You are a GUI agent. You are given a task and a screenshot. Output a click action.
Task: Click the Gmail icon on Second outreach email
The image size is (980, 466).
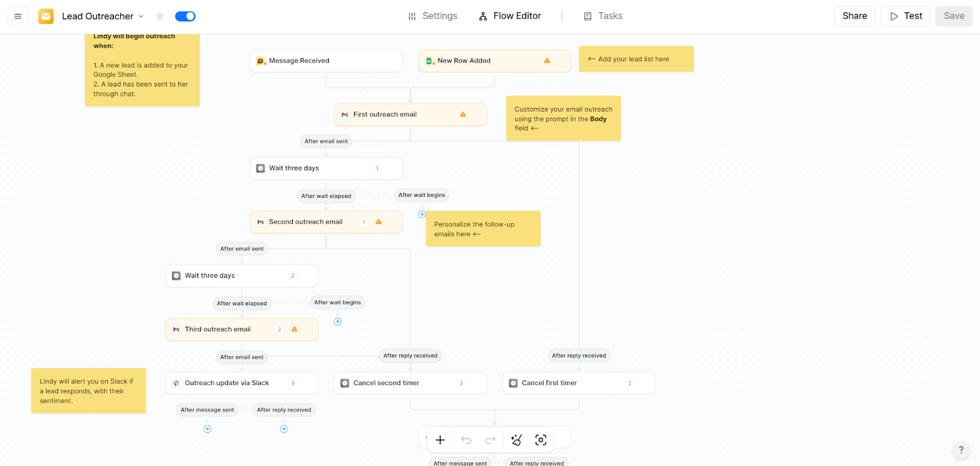(x=260, y=222)
